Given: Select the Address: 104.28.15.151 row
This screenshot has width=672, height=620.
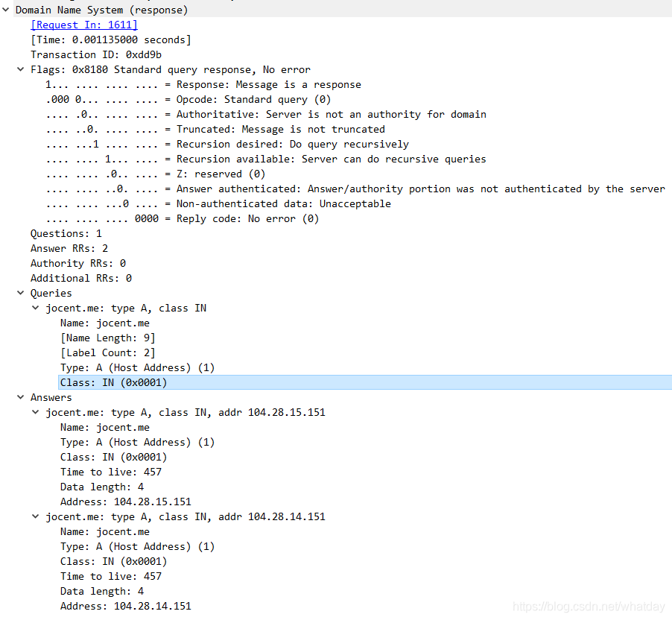Looking at the screenshot, I should 126,502.
